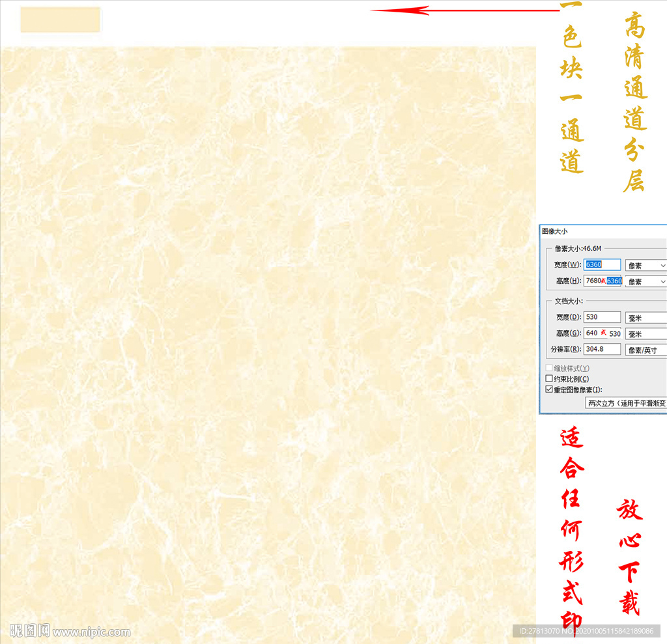
Task: Open the 两次立方 resampling method dropdown
Action: click(x=626, y=403)
